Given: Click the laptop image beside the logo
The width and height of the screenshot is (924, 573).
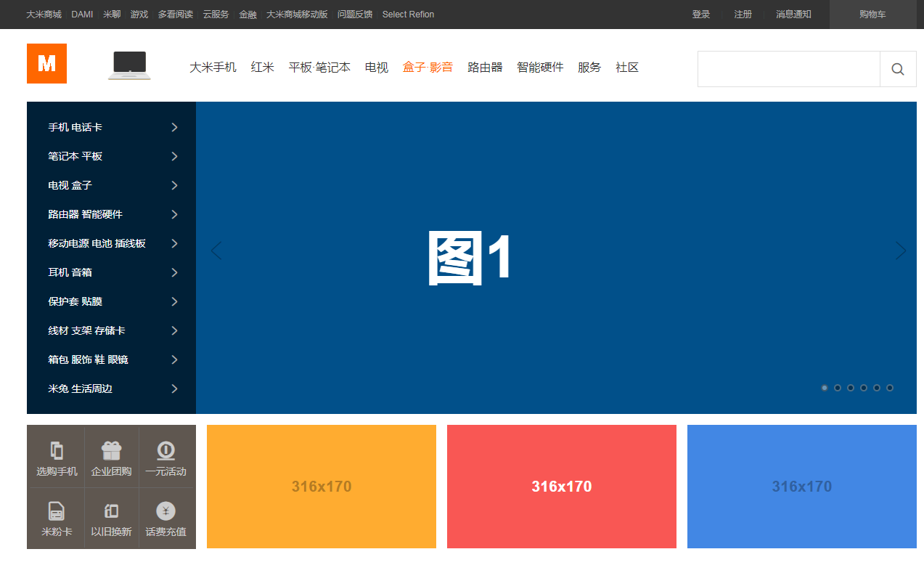Looking at the screenshot, I should click(x=129, y=65).
